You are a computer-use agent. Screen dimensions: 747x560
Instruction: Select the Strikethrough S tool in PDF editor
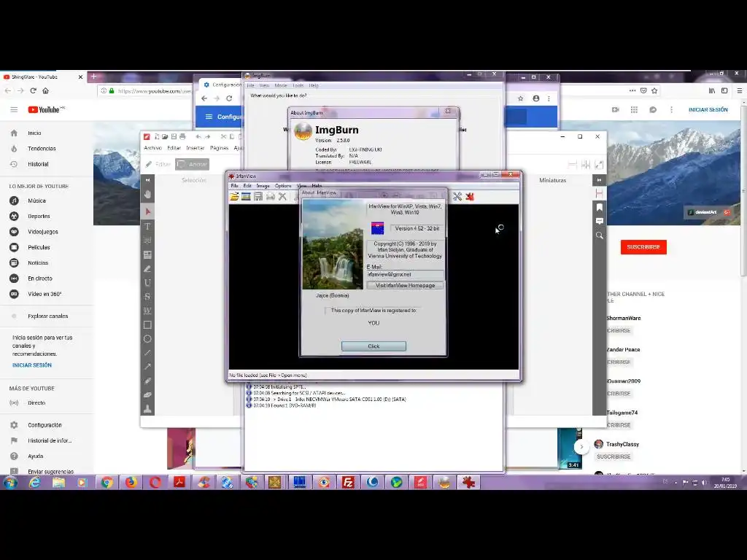tap(147, 296)
